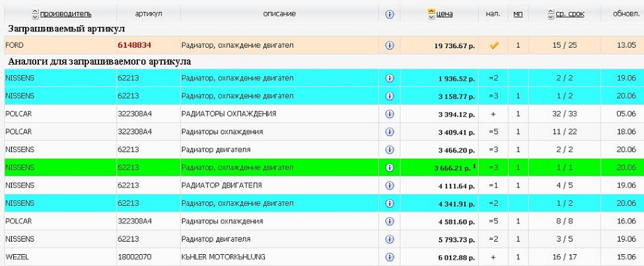Click the availability checkmark in FORD row
Image resolution: width=644 pixels, height=266 pixels.
[x=494, y=45]
